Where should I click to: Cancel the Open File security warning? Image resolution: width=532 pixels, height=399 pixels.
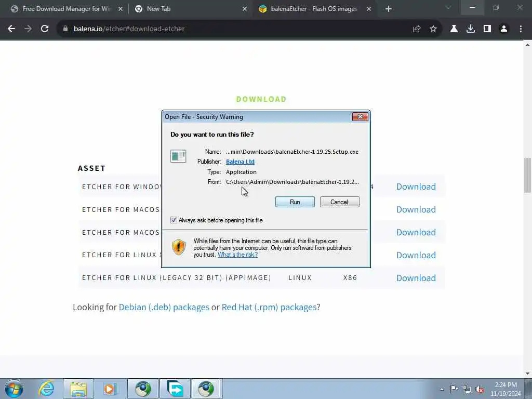pyautogui.click(x=339, y=202)
